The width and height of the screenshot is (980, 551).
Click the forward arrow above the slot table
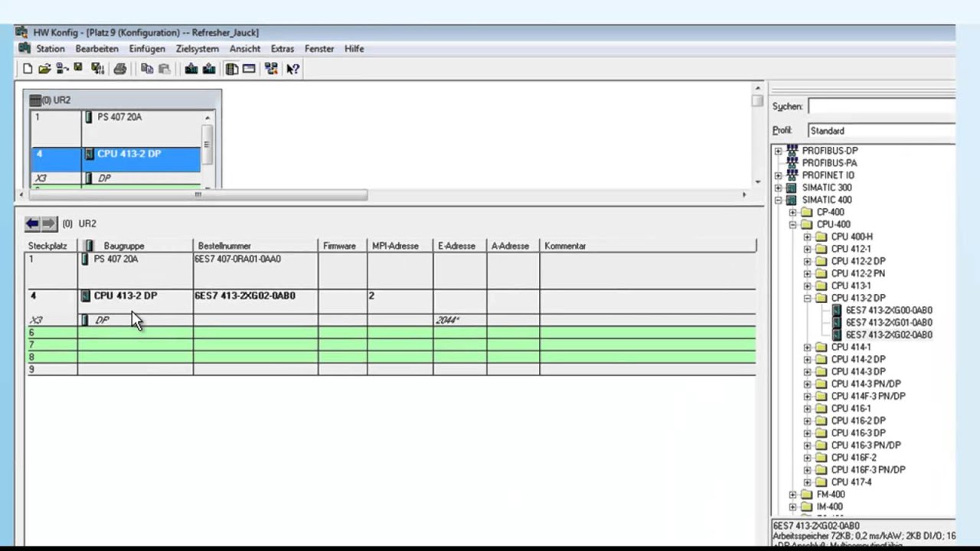(x=49, y=223)
